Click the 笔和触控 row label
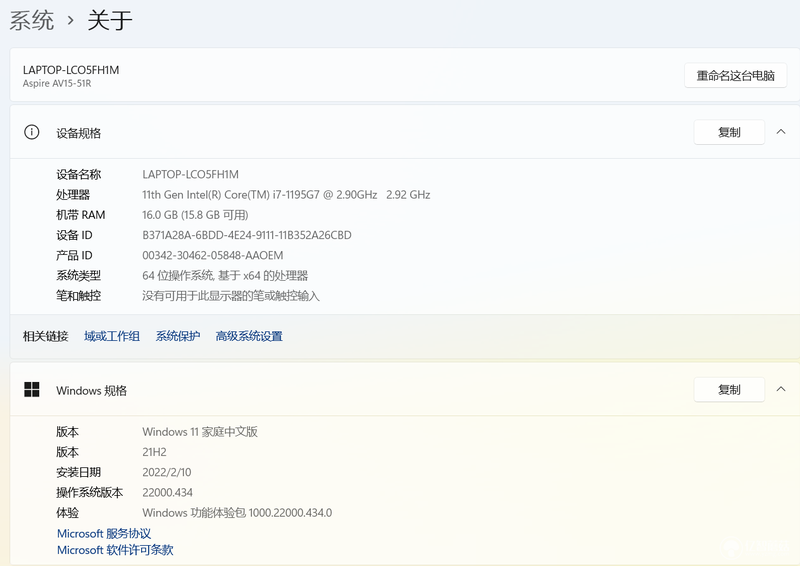The image size is (800, 566). [x=79, y=296]
